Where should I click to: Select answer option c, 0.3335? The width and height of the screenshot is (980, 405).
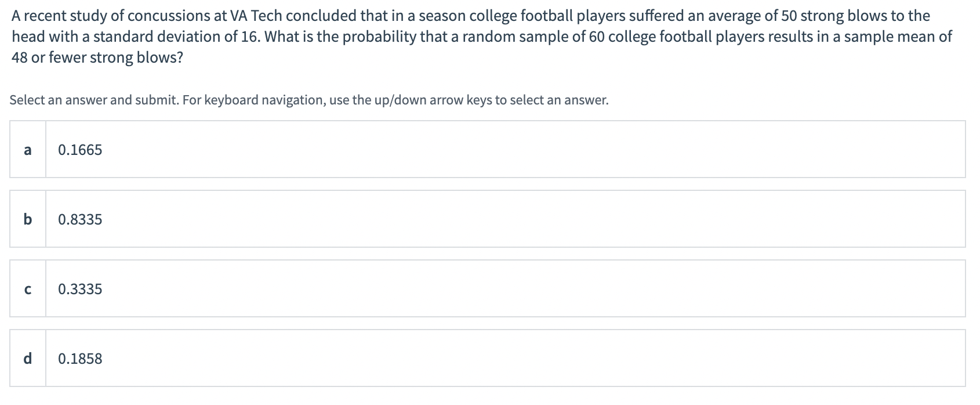(504, 289)
